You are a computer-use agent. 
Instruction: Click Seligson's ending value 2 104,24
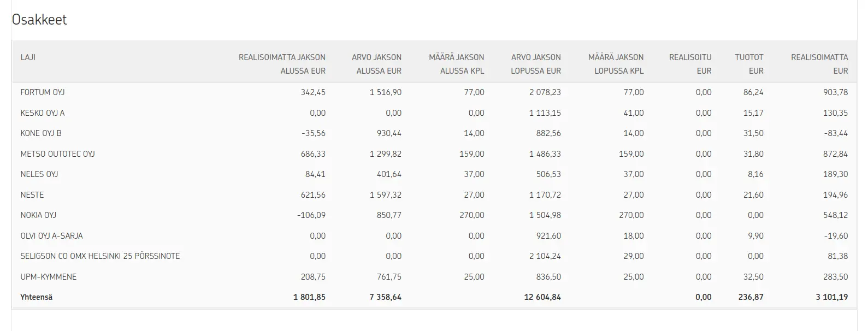(x=545, y=256)
